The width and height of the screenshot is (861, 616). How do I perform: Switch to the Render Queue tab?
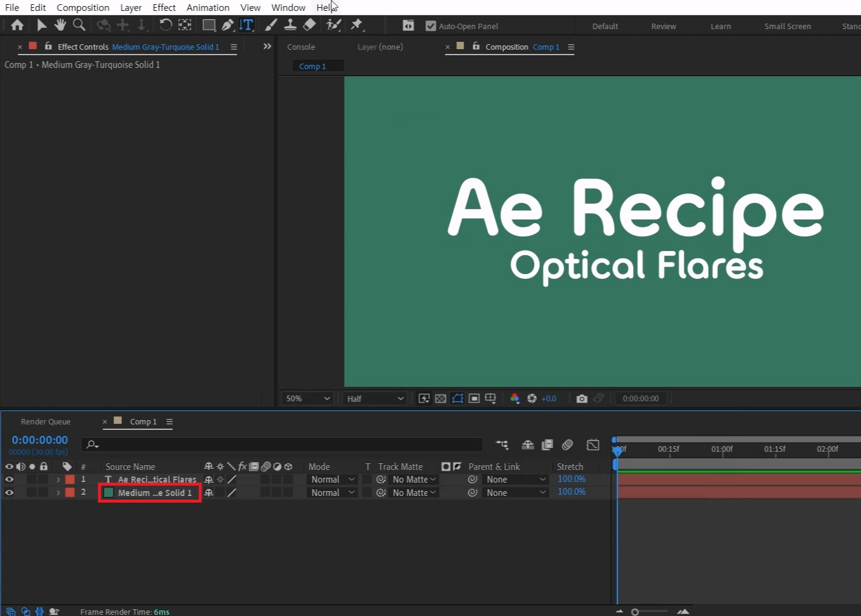(46, 421)
